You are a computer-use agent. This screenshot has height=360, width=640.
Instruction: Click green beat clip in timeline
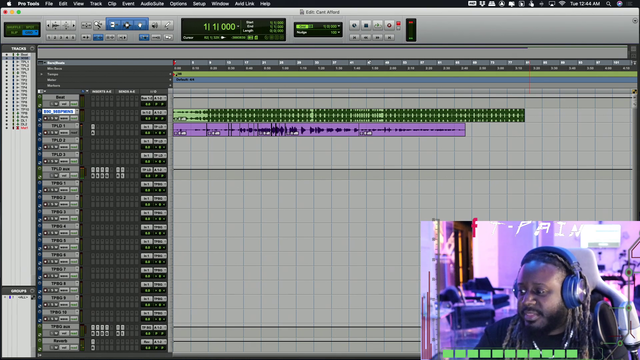tap(349, 116)
